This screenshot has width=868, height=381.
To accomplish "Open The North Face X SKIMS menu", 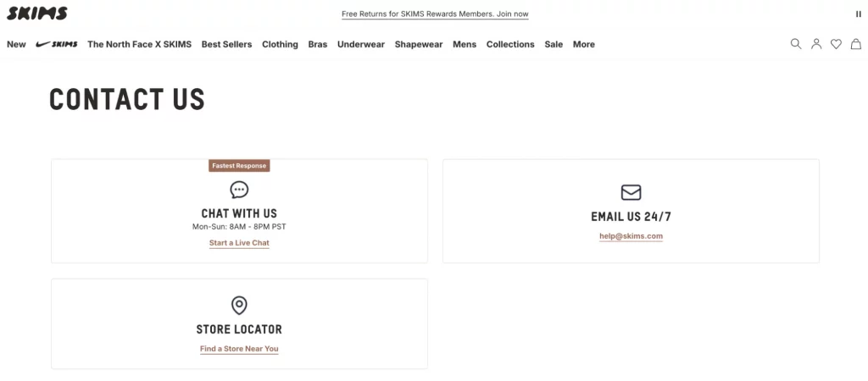I will pyautogui.click(x=140, y=44).
